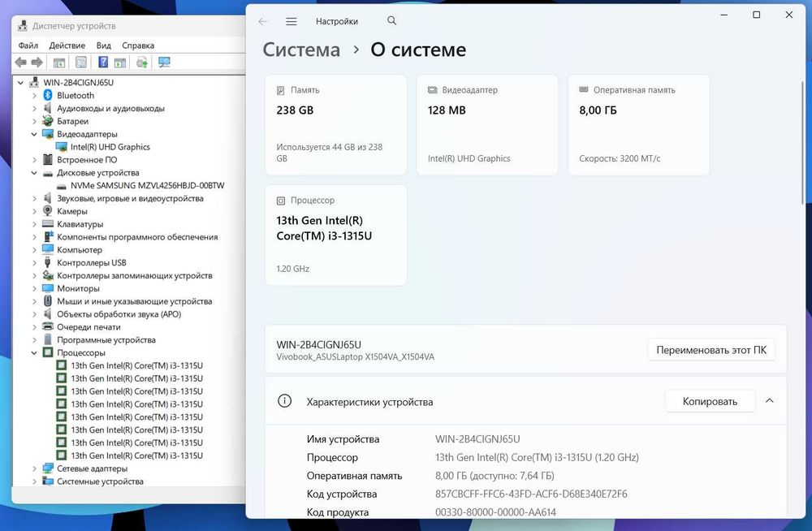Click the Vivobook_ASUSLaptop X1504VA_X1504VA text
Viewport: 812px width, 531px height.
point(355,357)
